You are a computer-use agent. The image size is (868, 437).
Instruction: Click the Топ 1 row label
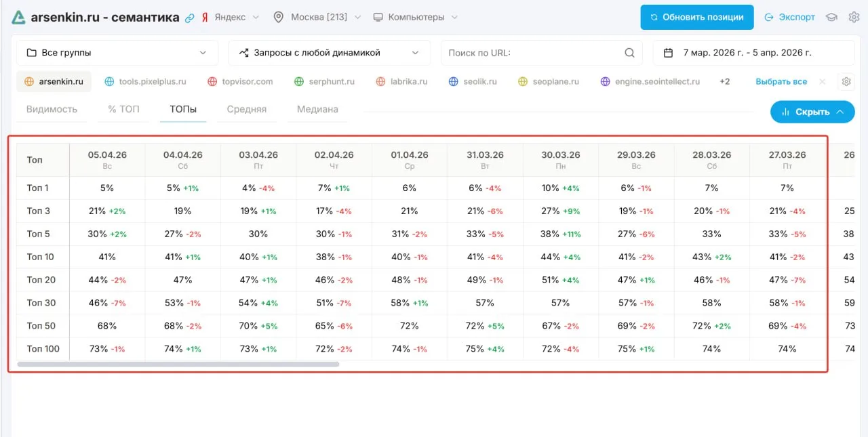pos(38,188)
